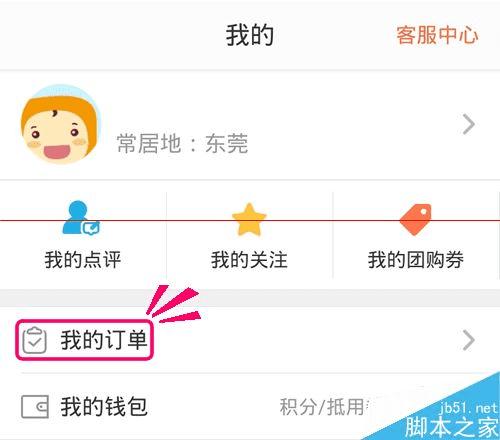The width and height of the screenshot is (500, 440).
Task: Expand profile details with the right chevron
Action: 469,124
